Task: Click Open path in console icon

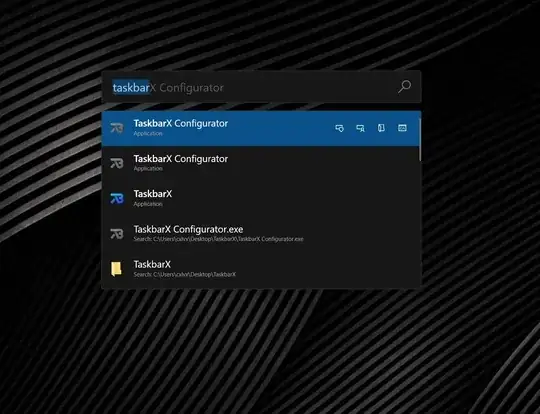Action: click(402, 128)
